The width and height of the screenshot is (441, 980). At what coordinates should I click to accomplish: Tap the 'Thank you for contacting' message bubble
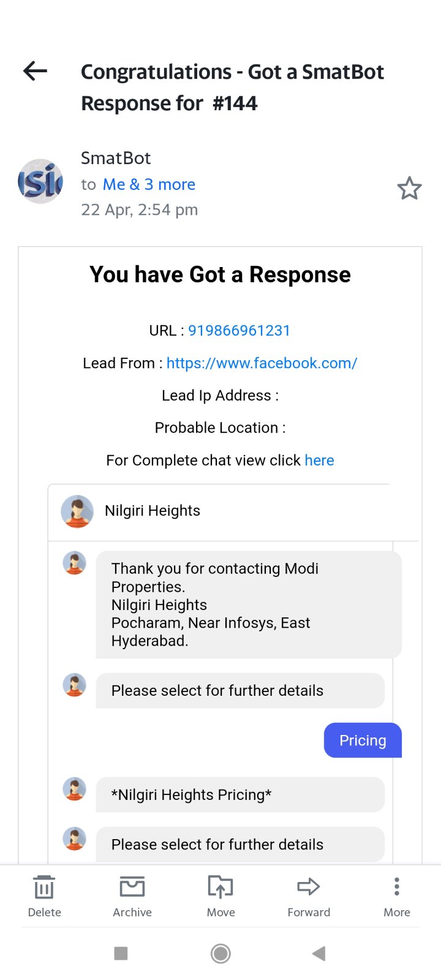pyautogui.click(x=248, y=605)
